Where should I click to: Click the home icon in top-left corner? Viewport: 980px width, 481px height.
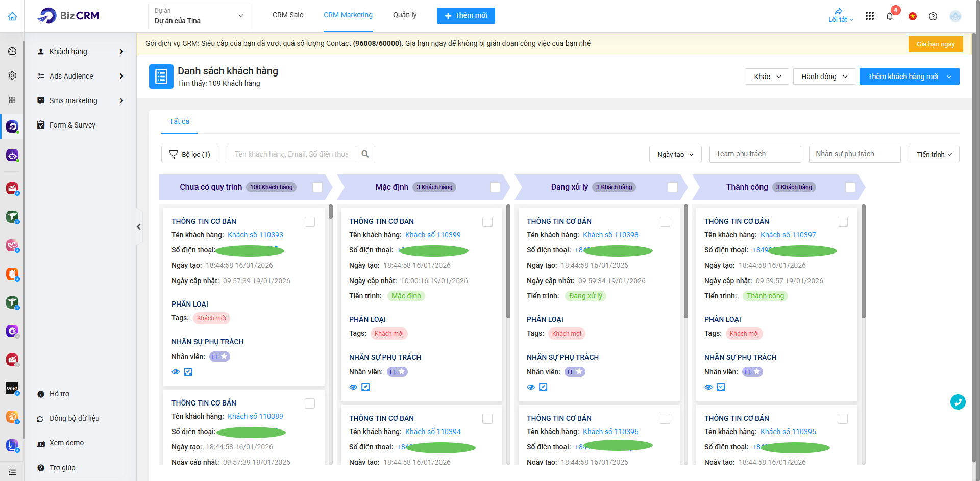click(x=12, y=16)
